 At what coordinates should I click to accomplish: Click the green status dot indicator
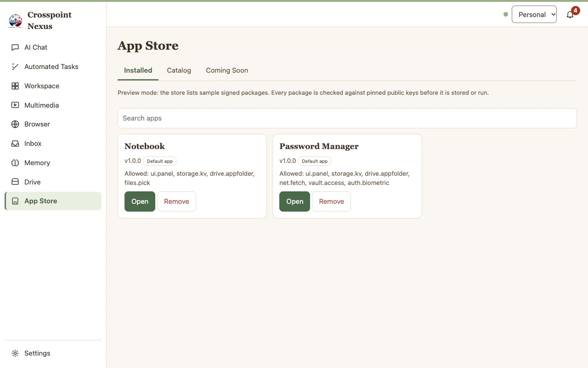(506, 14)
